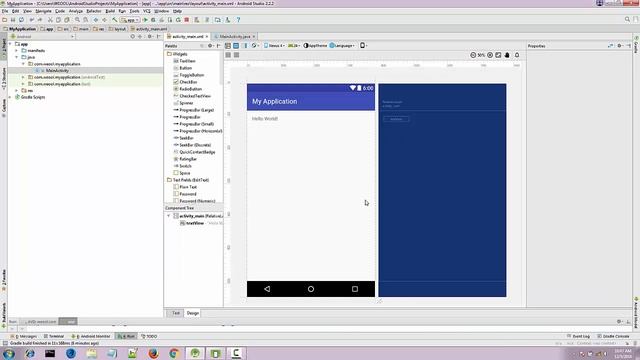Viewport: 640px width, 360px height.
Task: Select the RadioButton widget in Palette
Action: click(188, 89)
